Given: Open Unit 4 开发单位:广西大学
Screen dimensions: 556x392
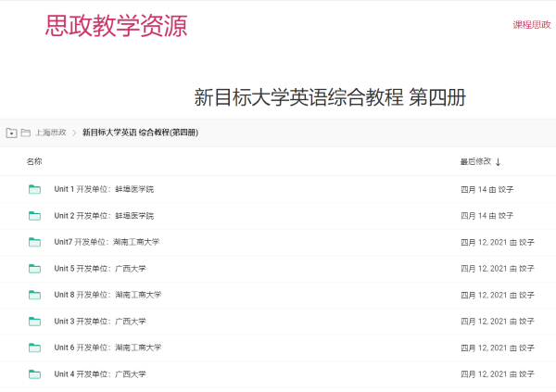Looking at the screenshot, I should click(100, 374).
